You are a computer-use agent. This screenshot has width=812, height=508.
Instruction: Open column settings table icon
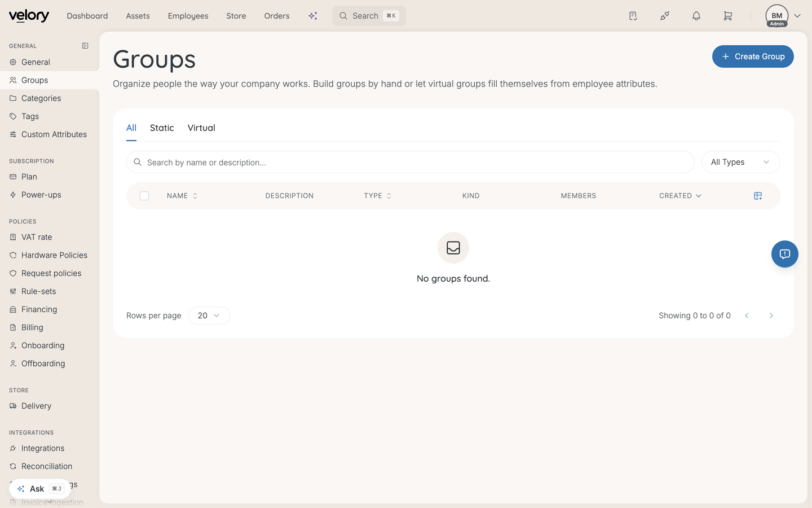coord(758,196)
